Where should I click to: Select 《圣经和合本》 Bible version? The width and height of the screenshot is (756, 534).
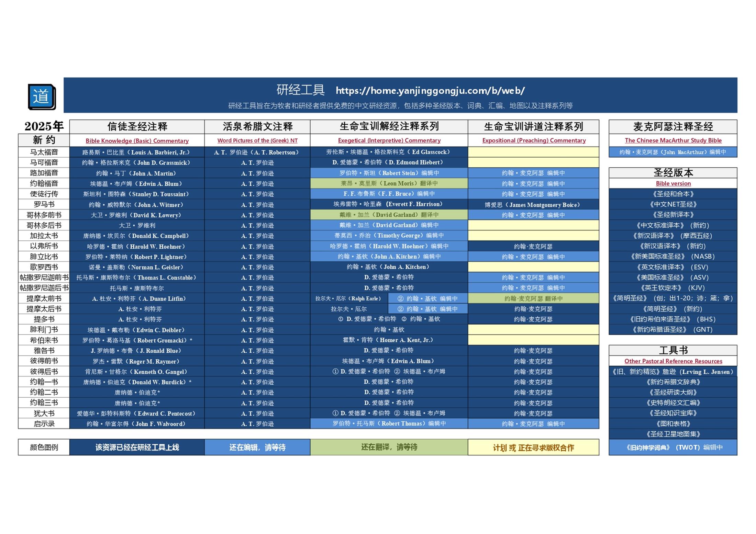pos(673,194)
